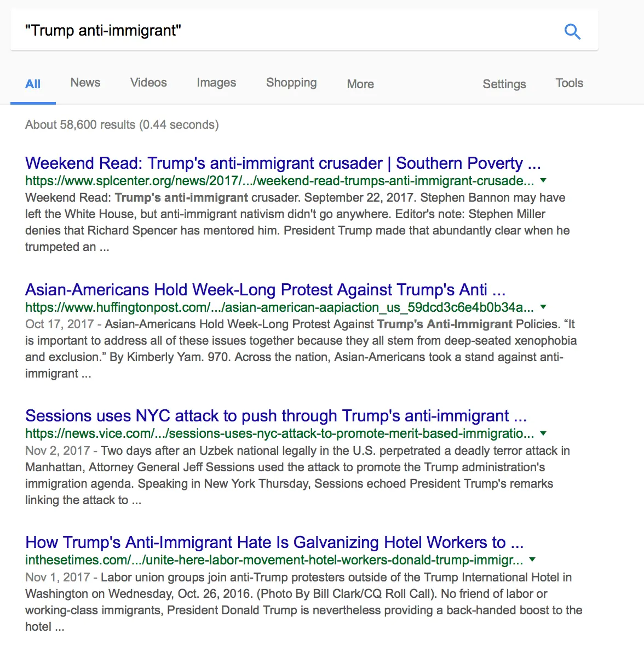Open the dropdown arrow next to the HuffingtonPost result

click(x=543, y=307)
